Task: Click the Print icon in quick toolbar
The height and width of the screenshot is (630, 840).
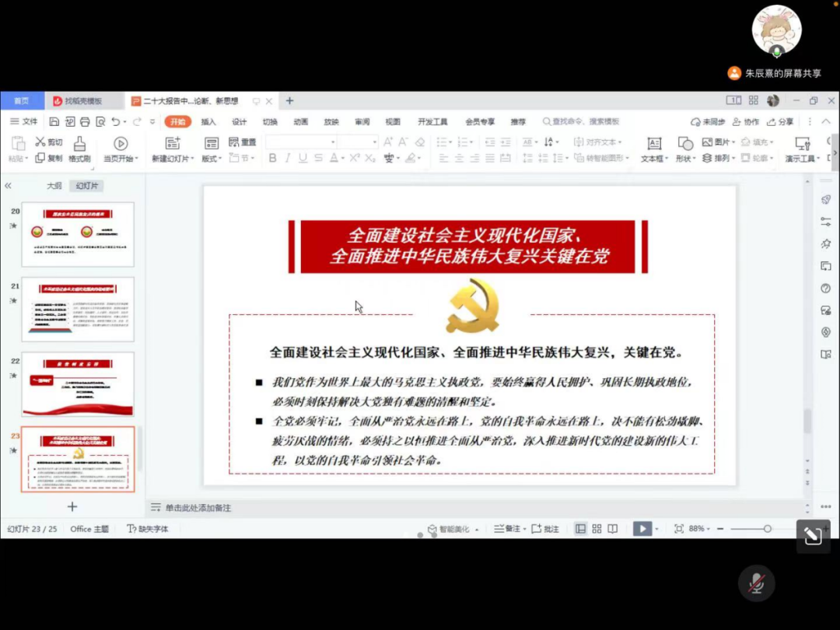Action: click(x=85, y=121)
